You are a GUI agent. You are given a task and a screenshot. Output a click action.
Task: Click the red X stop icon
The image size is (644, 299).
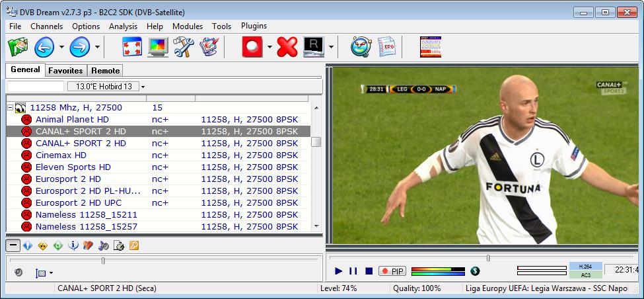click(x=287, y=47)
